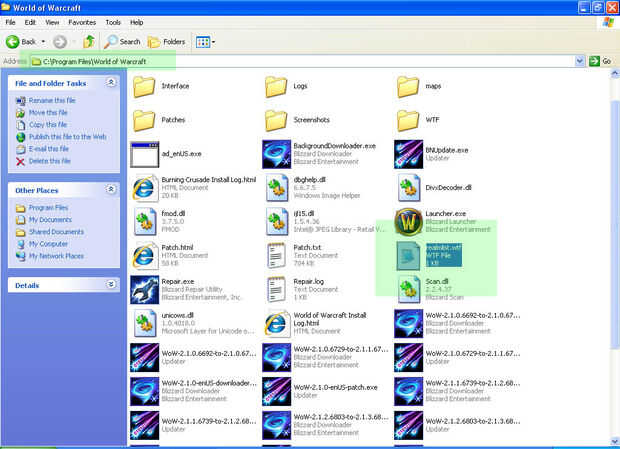Image resolution: width=620 pixels, height=449 pixels.
Task: Select the WoW-2.1.0-enUS-downloader icon
Action: coord(145,392)
